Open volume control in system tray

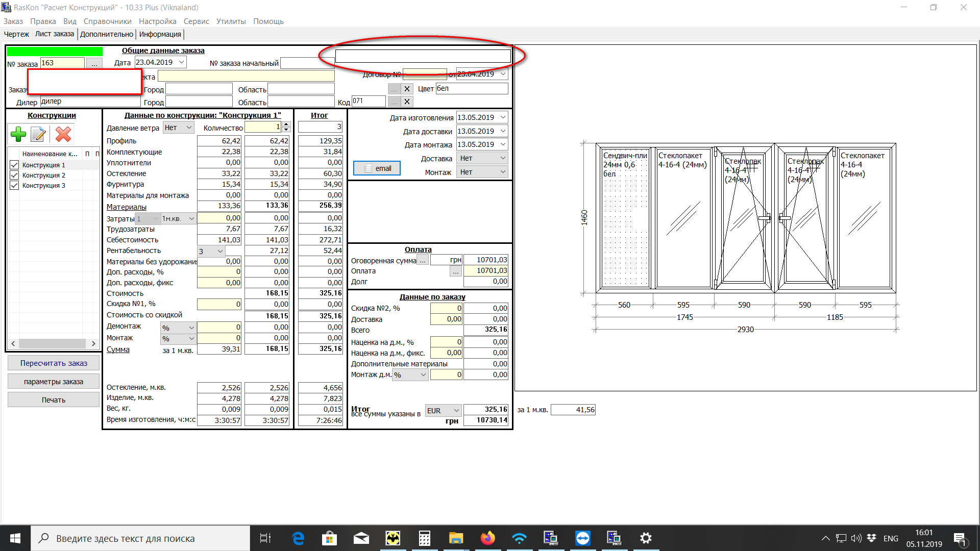[856, 538]
